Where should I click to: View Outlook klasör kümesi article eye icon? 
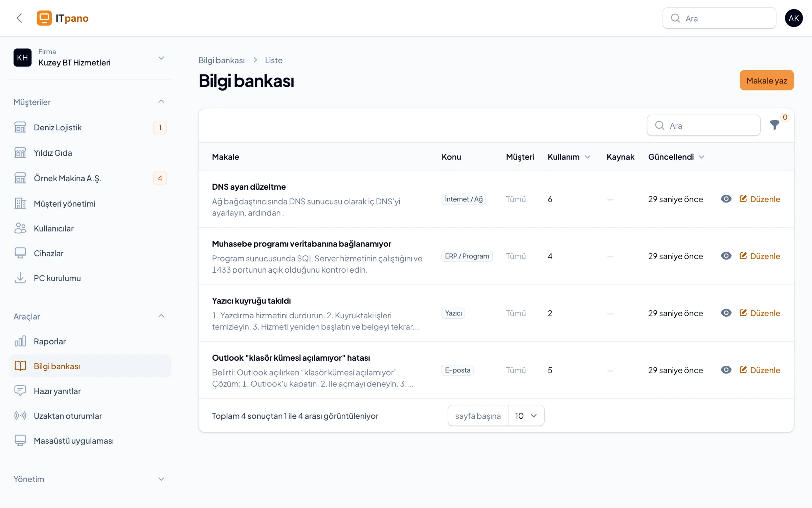coord(726,370)
